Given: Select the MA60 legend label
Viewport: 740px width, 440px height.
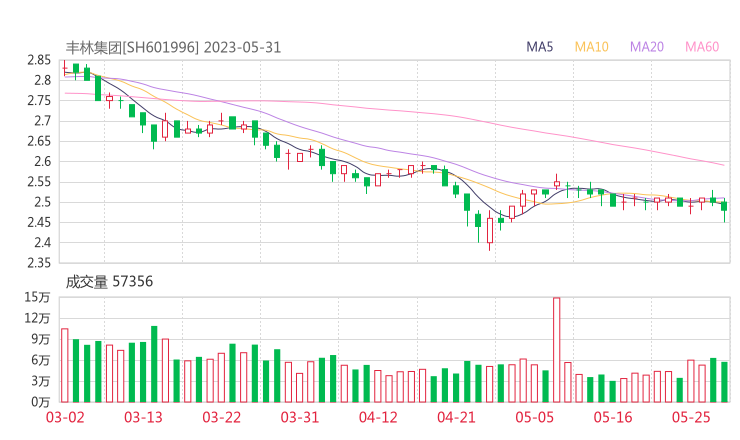Looking at the screenshot, I should point(702,47).
